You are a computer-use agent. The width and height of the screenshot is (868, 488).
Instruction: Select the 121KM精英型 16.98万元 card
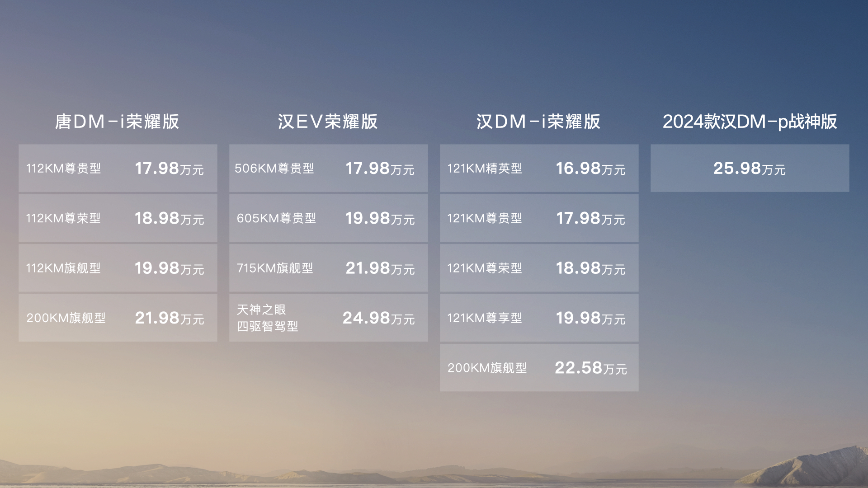point(539,168)
